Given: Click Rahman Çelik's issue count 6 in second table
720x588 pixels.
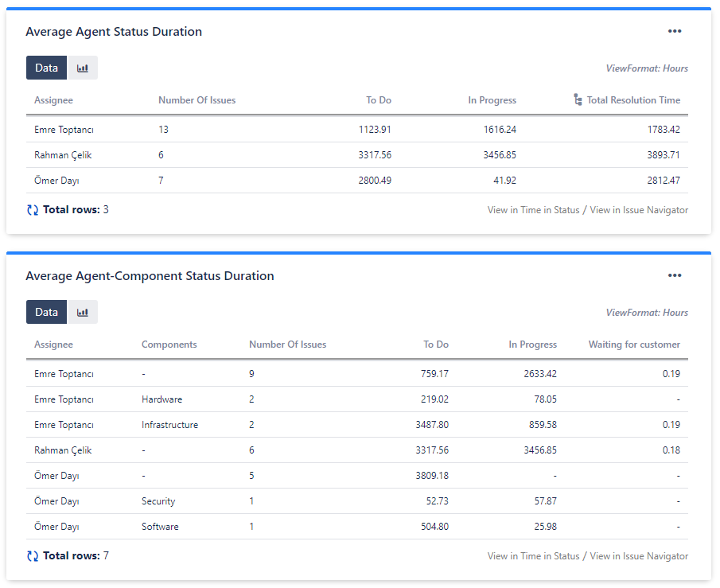Looking at the screenshot, I should pos(251,450).
